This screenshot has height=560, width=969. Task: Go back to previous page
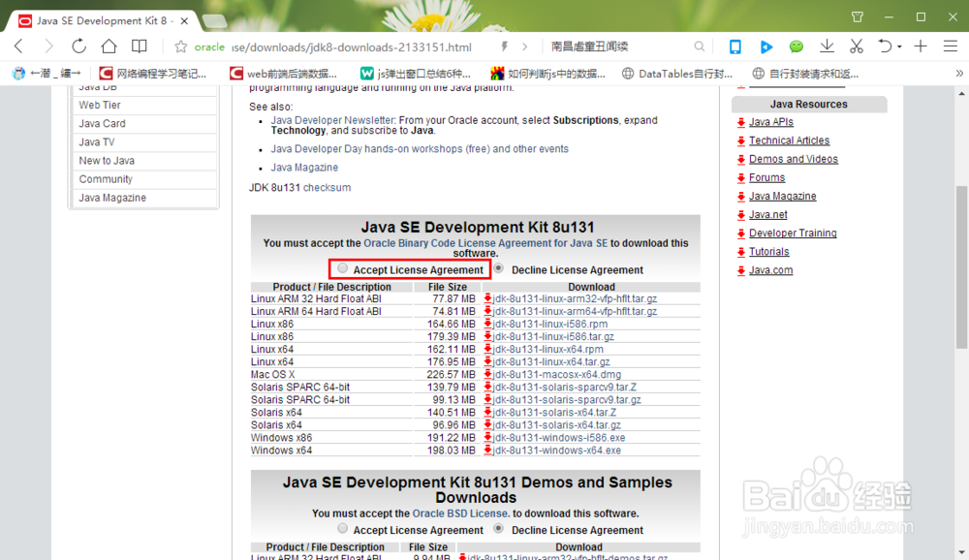19,47
